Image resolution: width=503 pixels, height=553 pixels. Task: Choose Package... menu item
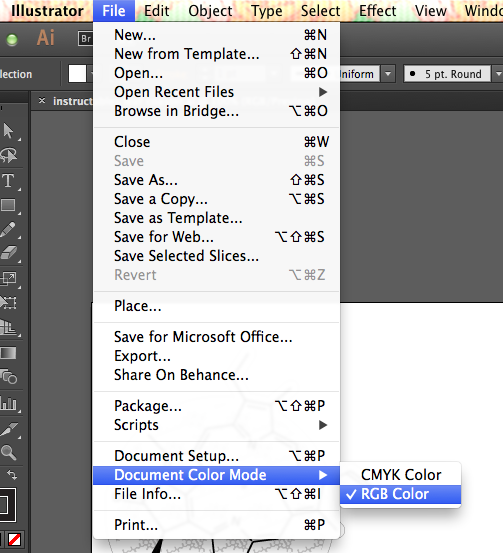pyautogui.click(x=216, y=406)
